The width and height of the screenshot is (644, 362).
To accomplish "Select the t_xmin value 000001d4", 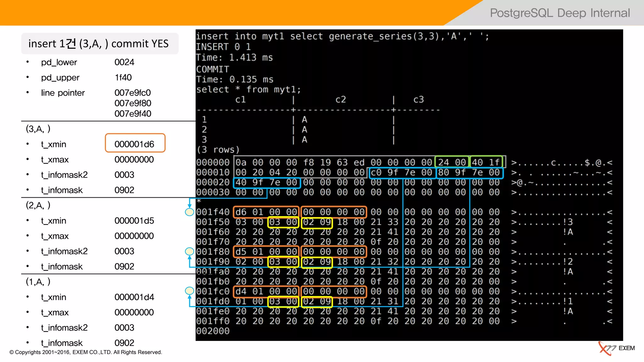I will pos(134,297).
